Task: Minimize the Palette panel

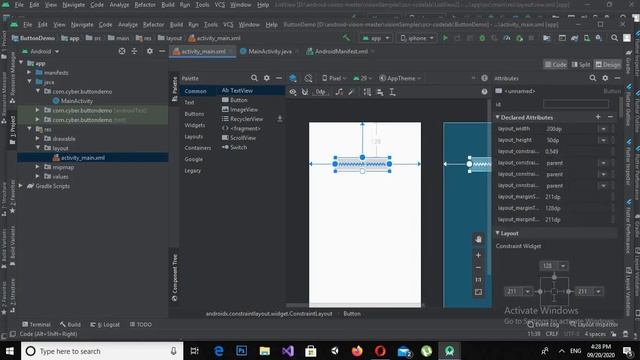Action: pos(279,78)
